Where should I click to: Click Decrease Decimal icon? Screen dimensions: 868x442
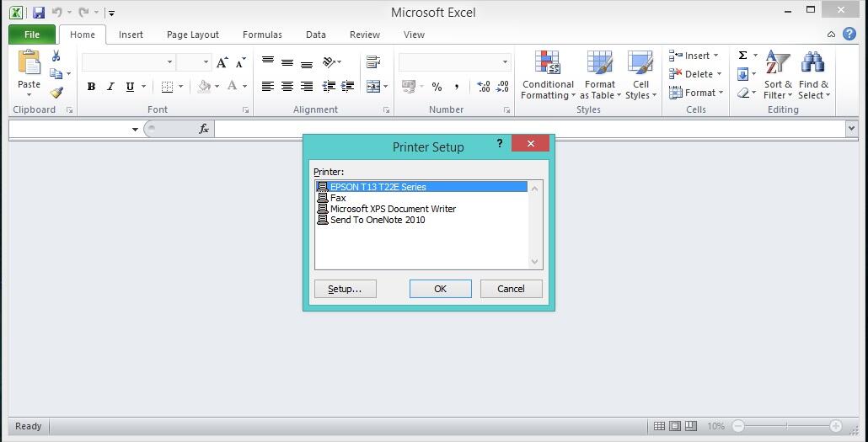[x=502, y=87]
